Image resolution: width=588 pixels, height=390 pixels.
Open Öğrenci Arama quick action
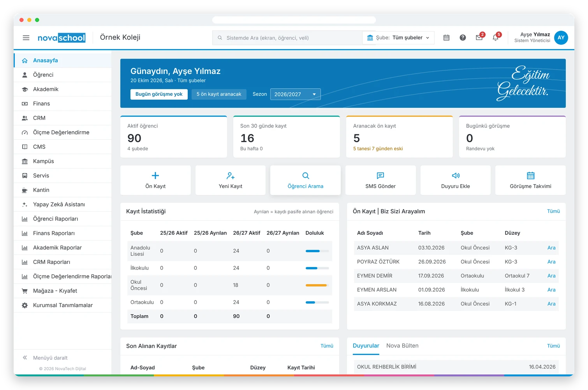tap(305, 180)
